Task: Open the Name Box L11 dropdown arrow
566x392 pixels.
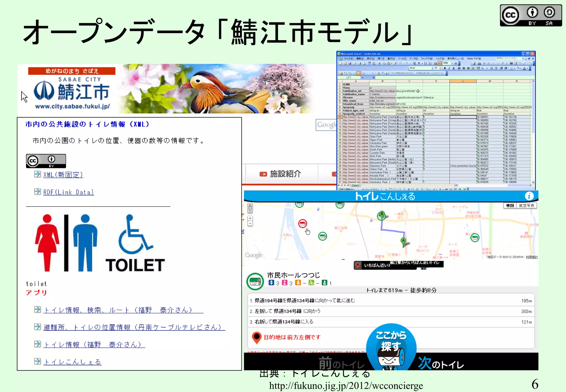Action: tap(362, 78)
